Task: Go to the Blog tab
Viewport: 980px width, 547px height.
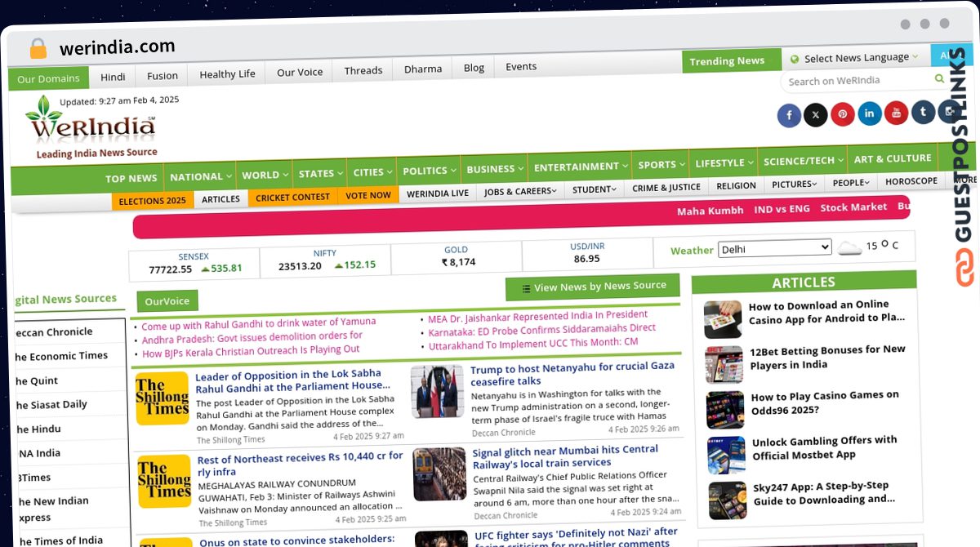Action: point(474,68)
